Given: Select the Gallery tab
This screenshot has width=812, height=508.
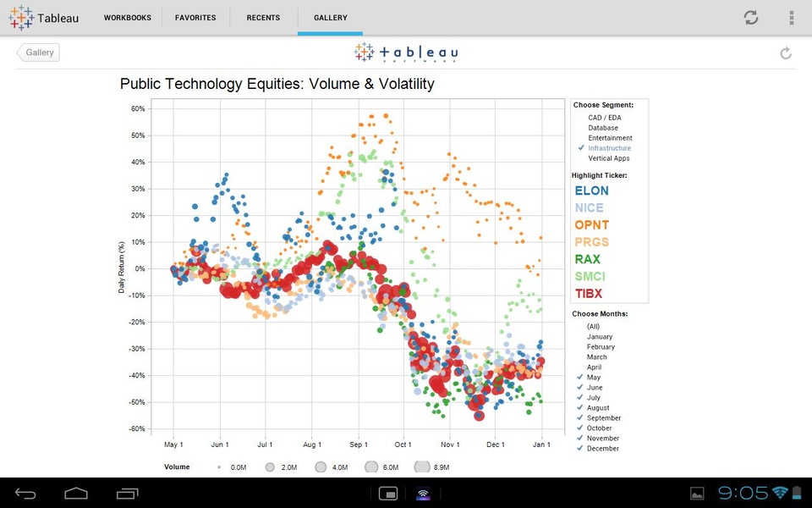Looking at the screenshot, I should pyautogui.click(x=331, y=18).
